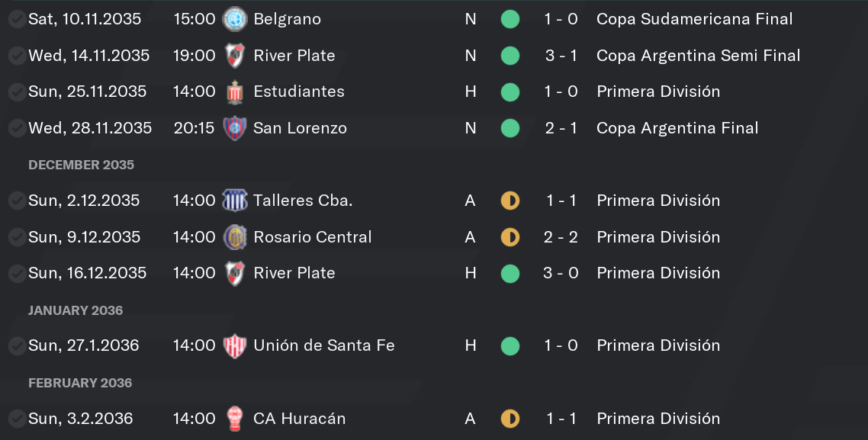Toggle the checkmark beside Sat, 10.11.2035
The image size is (868, 440).
(x=17, y=19)
